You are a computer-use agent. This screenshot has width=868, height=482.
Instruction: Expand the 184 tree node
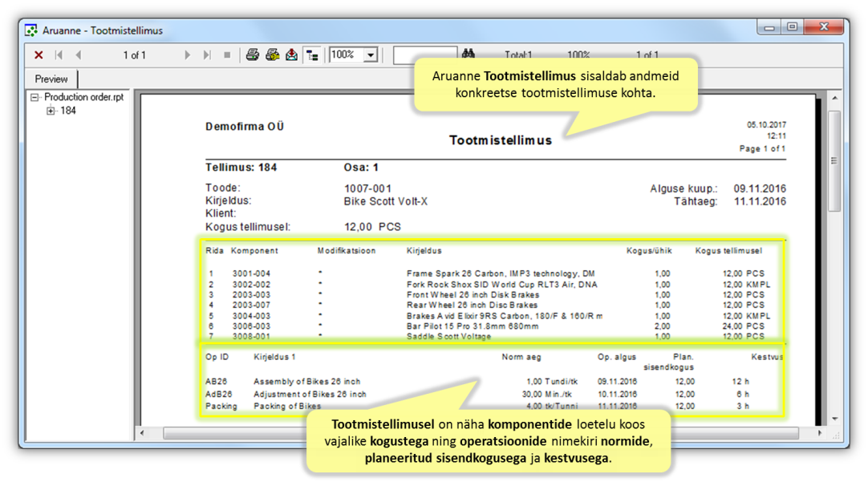(51, 111)
